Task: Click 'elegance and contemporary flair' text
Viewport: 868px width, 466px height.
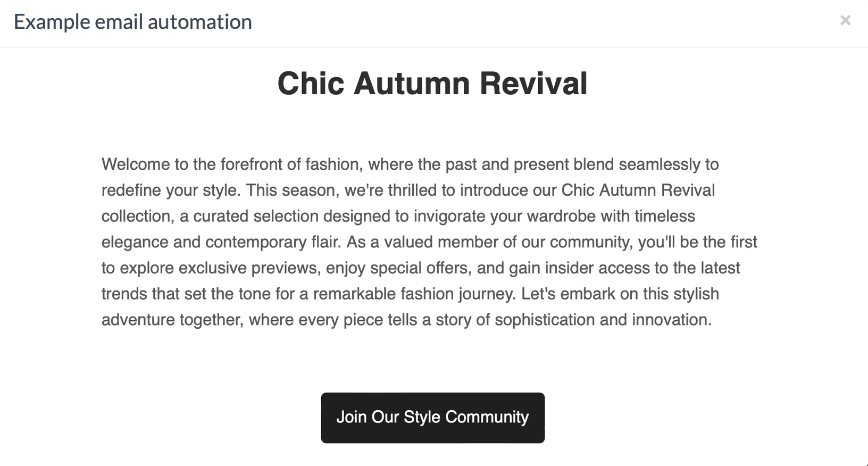Action: click(x=220, y=243)
